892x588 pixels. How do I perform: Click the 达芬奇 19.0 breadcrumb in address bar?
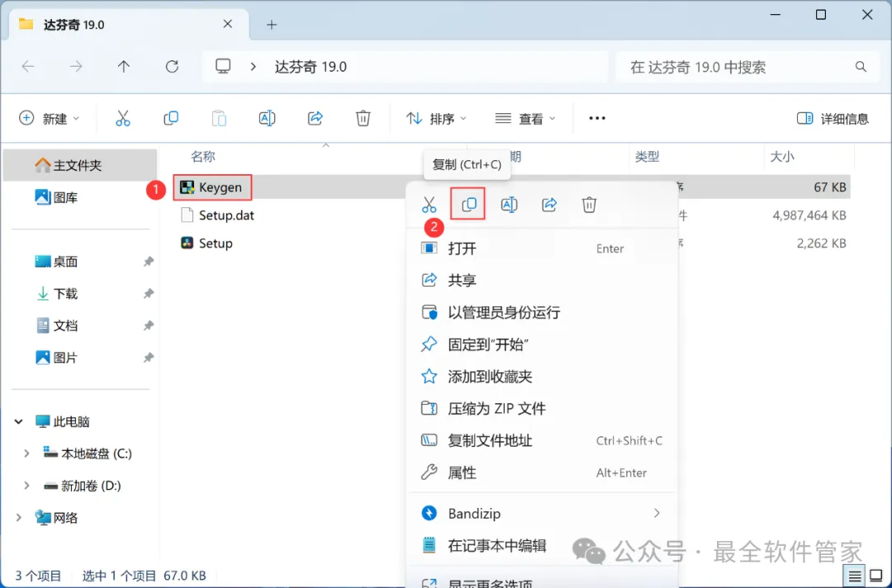[x=311, y=67]
